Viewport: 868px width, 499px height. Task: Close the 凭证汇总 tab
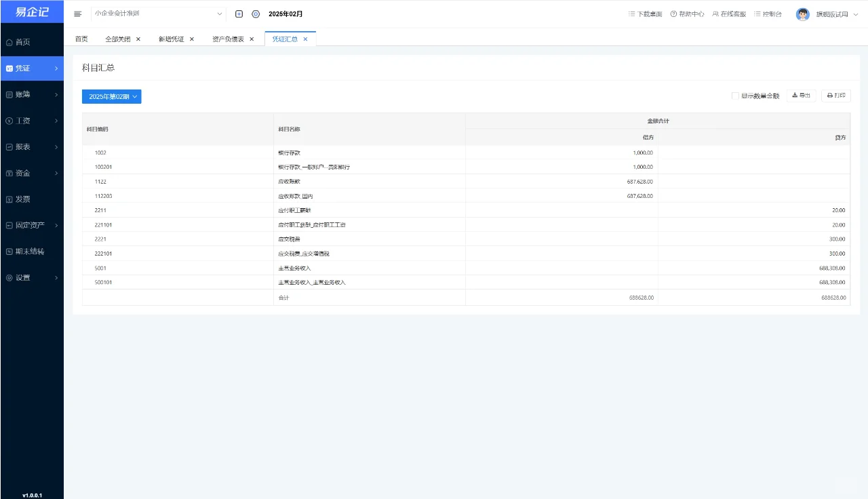[x=305, y=39]
